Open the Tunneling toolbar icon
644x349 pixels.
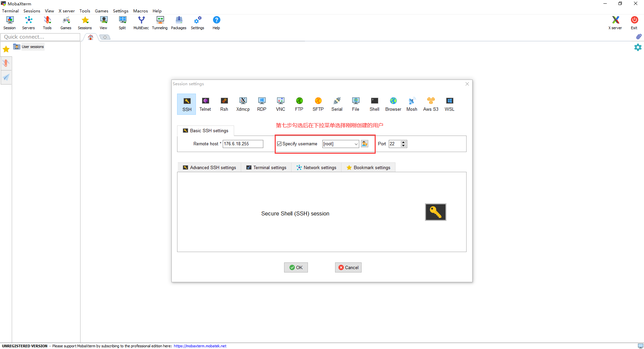coord(160,23)
